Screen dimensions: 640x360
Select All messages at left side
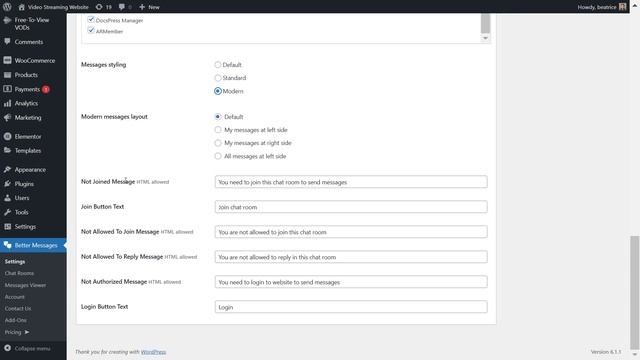[x=218, y=156]
